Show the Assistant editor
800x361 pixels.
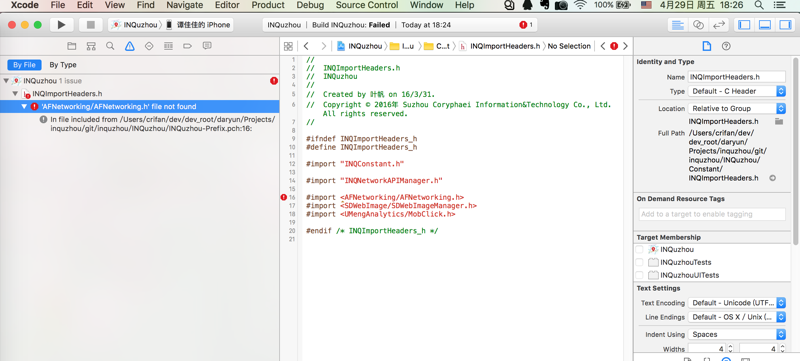698,24
